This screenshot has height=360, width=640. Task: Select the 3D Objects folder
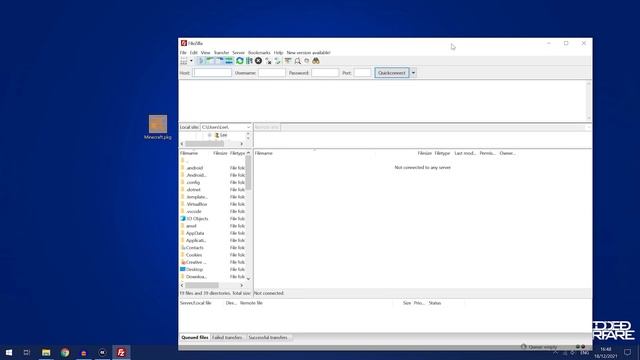[197, 219]
